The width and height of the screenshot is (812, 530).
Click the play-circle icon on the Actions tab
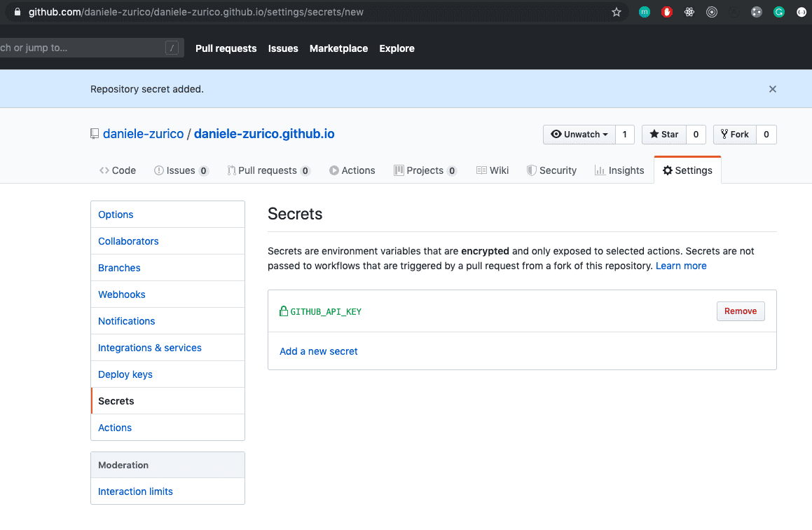[333, 170]
